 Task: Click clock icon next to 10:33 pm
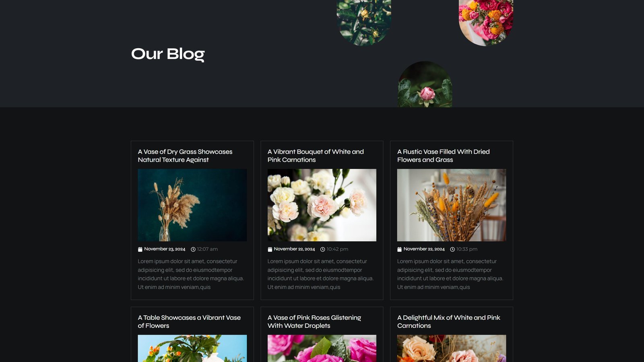[x=452, y=249]
